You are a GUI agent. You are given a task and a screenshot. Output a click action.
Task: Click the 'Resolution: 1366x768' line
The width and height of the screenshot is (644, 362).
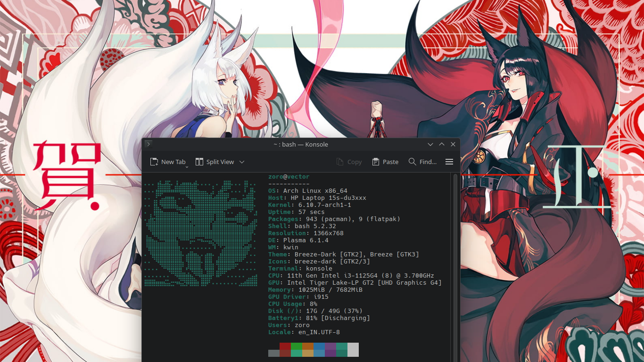tap(306, 233)
